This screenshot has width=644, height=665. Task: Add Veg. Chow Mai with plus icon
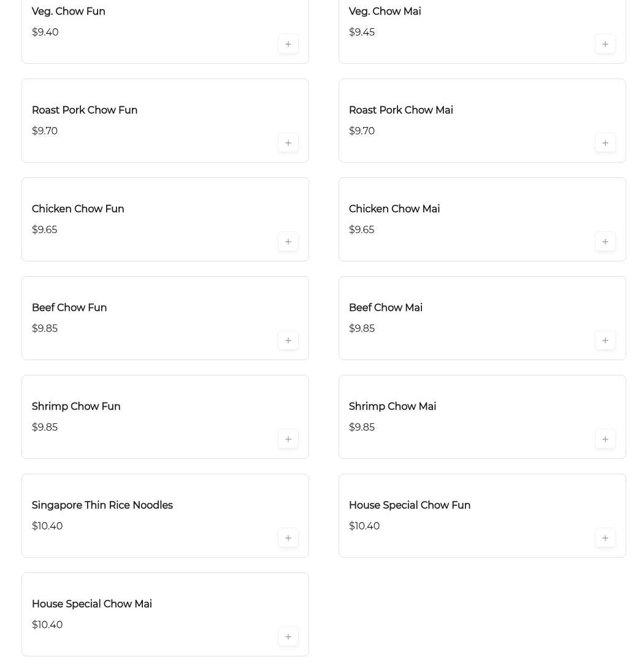coord(605,44)
